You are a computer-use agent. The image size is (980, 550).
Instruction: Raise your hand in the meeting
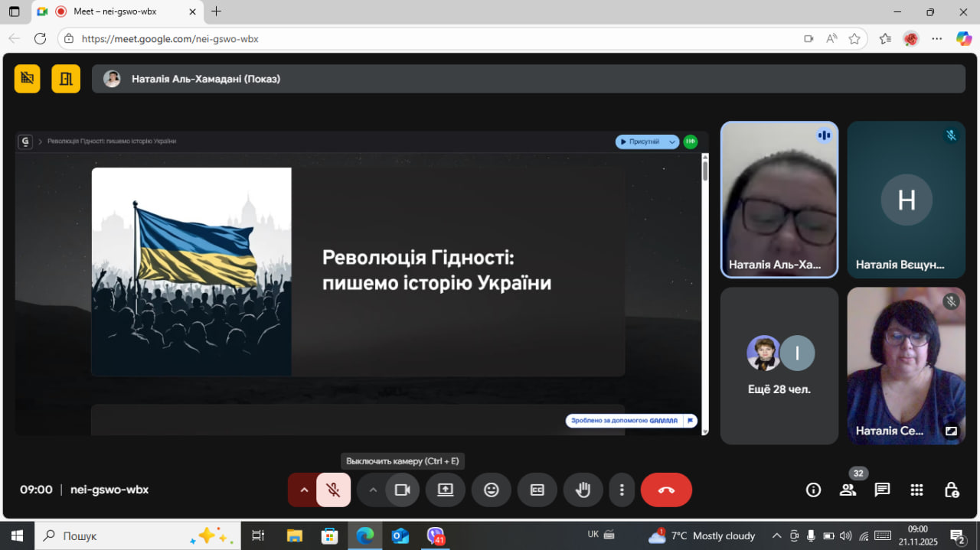pos(583,490)
